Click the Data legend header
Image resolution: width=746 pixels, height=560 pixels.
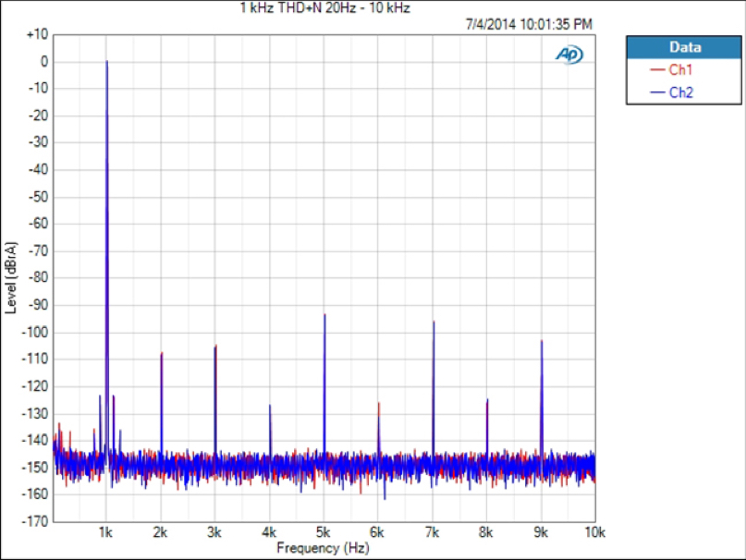(x=684, y=47)
